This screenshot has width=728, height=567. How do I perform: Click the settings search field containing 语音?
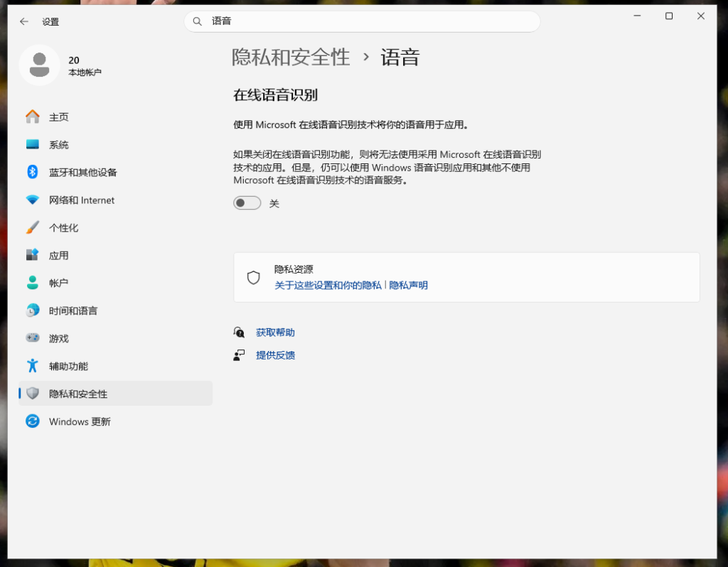362,21
